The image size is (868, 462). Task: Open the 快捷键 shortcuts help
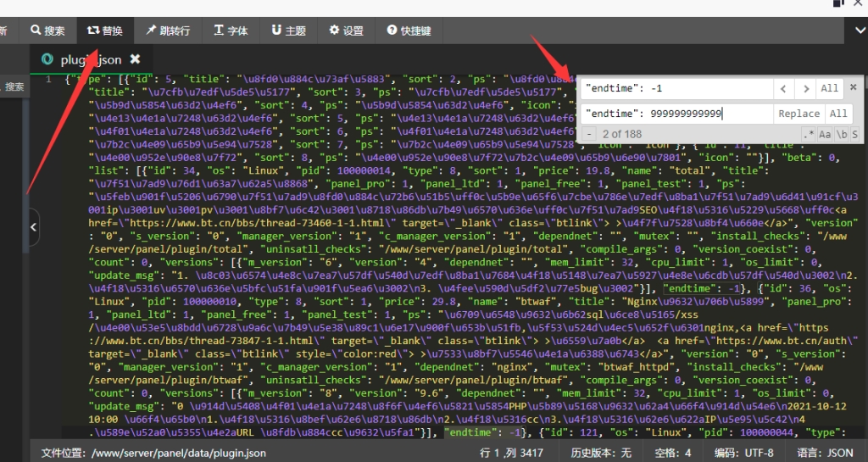pyautogui.click(x=409, y=31)
